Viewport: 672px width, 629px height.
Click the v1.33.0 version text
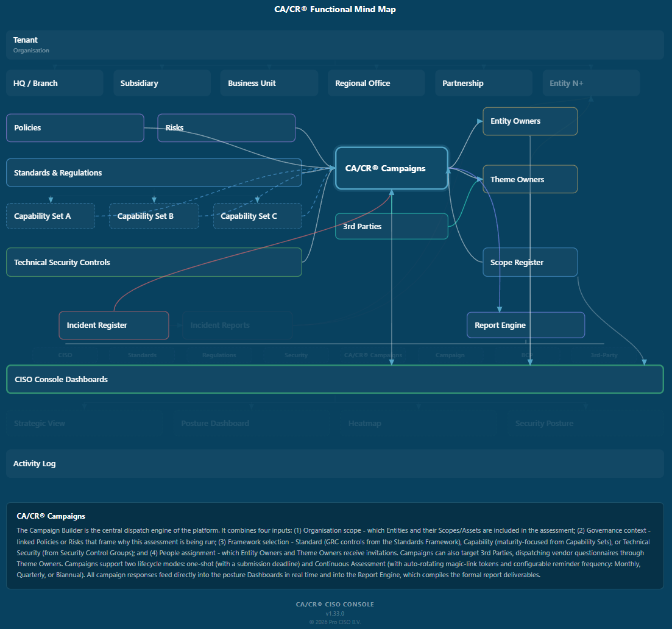click(334, 614)
